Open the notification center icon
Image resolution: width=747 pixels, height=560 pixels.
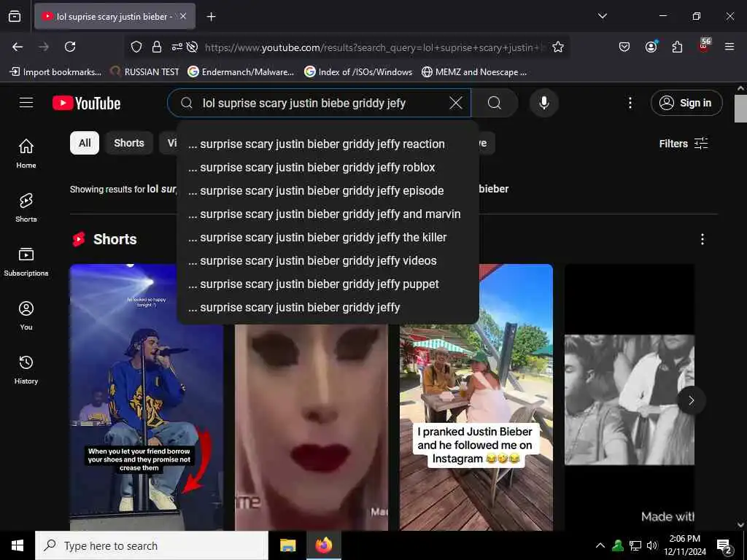click(724, 546)
